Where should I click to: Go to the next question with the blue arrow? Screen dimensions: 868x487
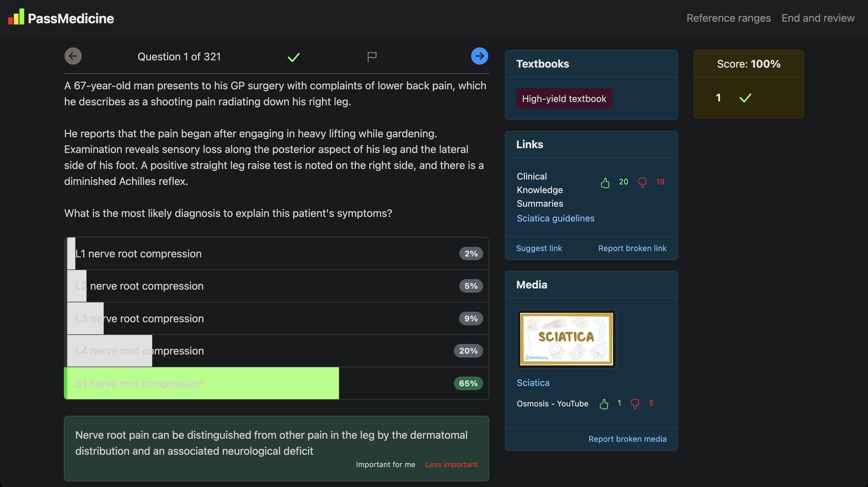coord(479,56)
